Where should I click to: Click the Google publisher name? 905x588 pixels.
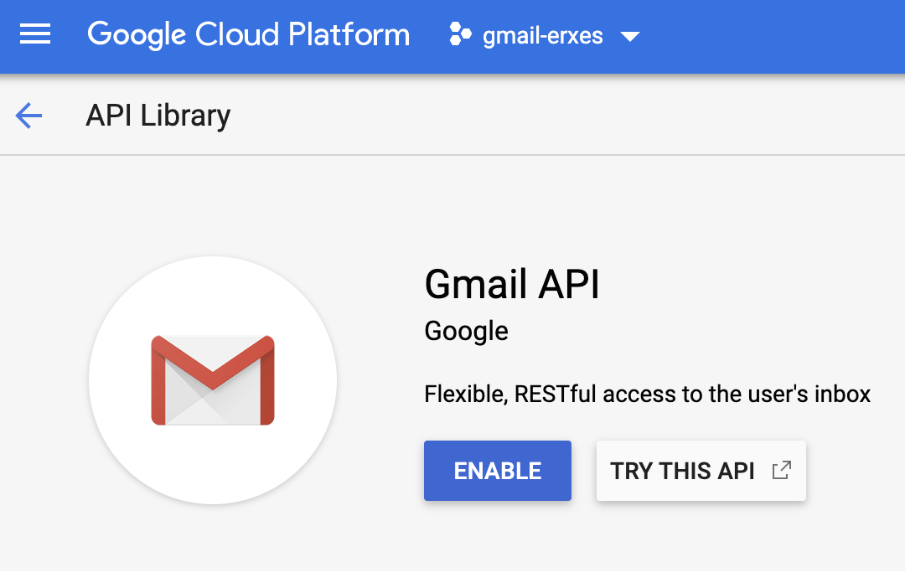pos(466,331)
